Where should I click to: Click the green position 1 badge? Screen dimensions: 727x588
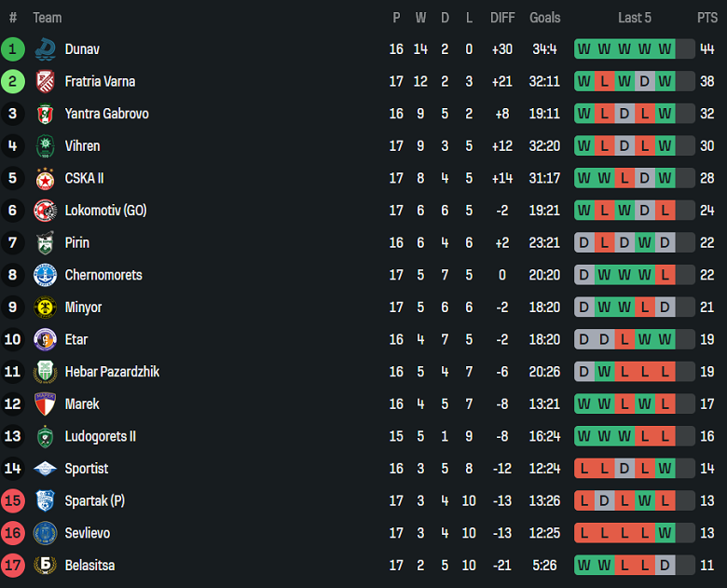pyautogui.click(x=13, y=49)
